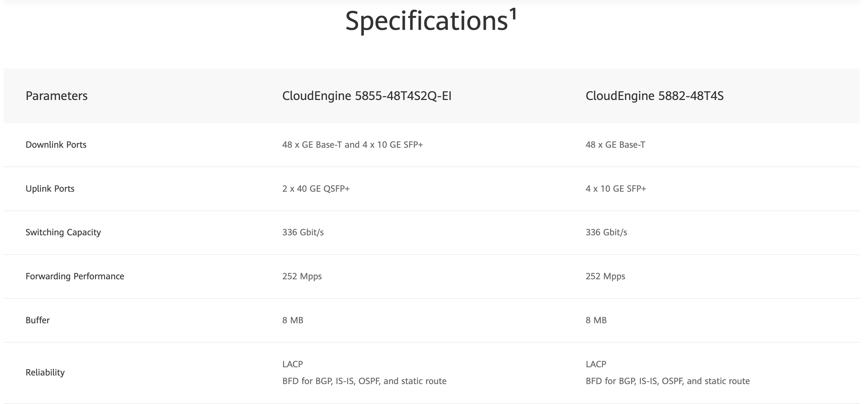Click the 5855 downlink value with 10 GE SFP+
Image resolution: width=868 pixels, height=404 pixels.
(352, 145)
